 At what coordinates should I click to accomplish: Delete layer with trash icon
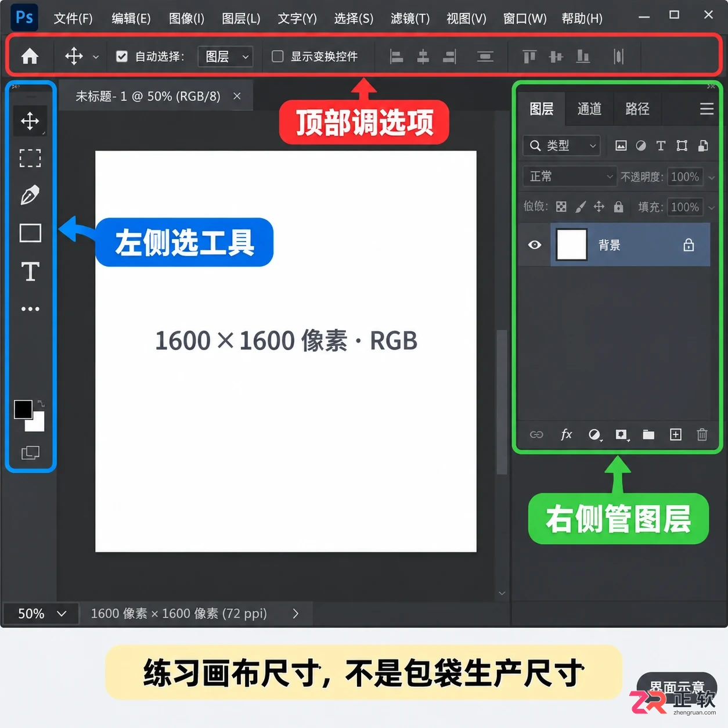tap(702, 434)
